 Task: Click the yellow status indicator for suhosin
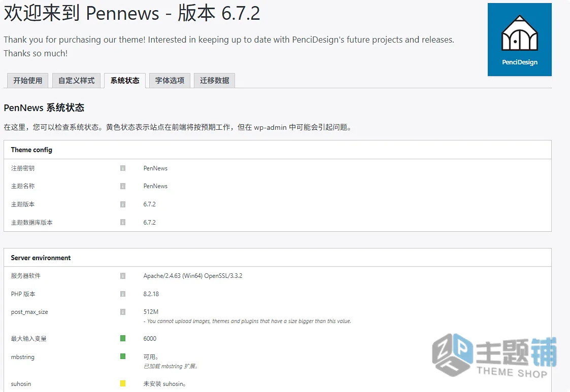click(123, 383)
